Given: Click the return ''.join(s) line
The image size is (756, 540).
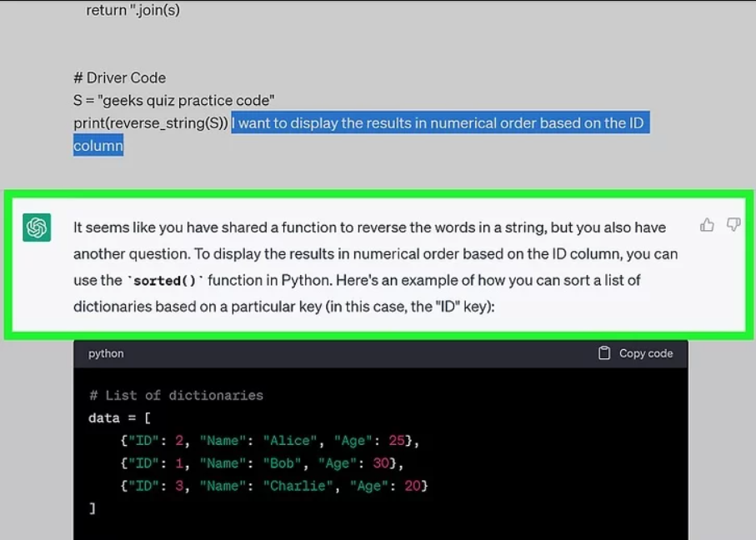Looking at the screenshot, I should (x=133, y=11).
